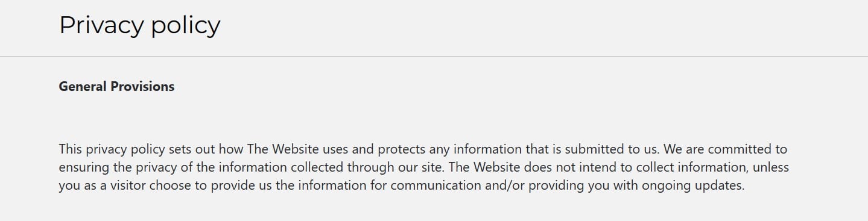The image size is (868, 221).
Task: Click the word 'This' starting the paragraph
Action: [x=71, y=149]
